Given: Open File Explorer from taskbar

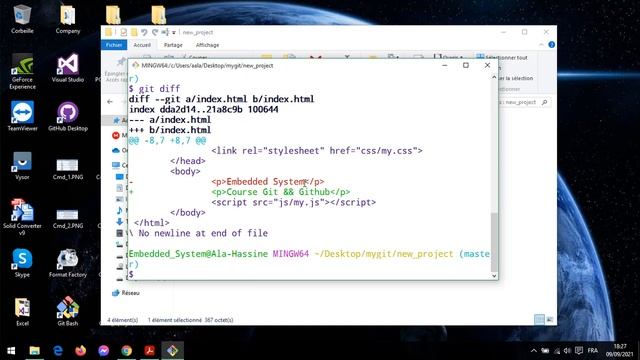Looking at the screenshot, I should (35, 350).
